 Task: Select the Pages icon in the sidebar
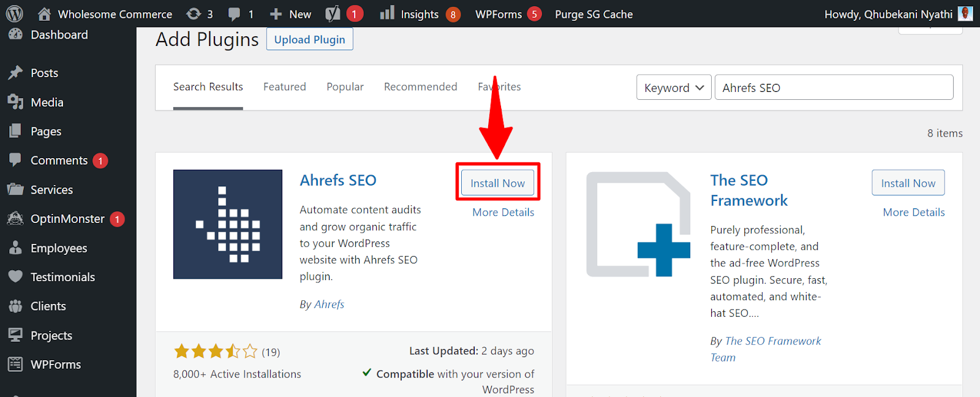(15, 130)
